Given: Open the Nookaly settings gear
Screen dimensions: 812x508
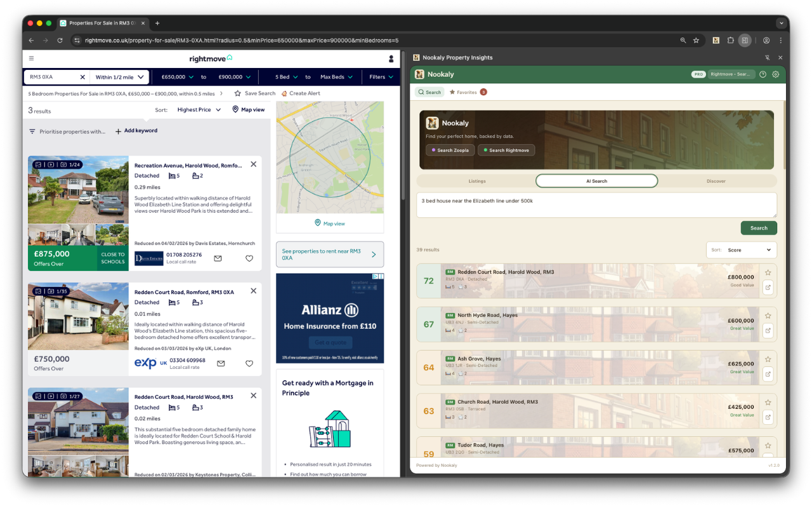Looking at the screenshot, I should coord(775,74).
